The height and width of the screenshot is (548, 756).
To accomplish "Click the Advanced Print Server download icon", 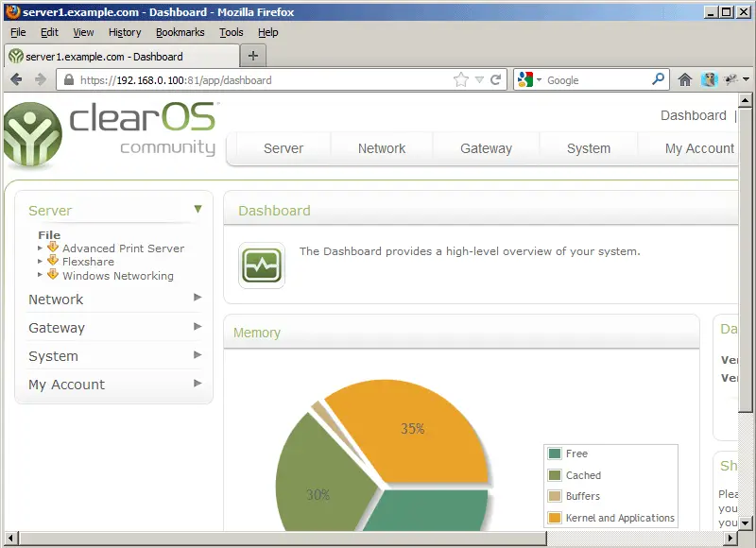I will 53,248.
